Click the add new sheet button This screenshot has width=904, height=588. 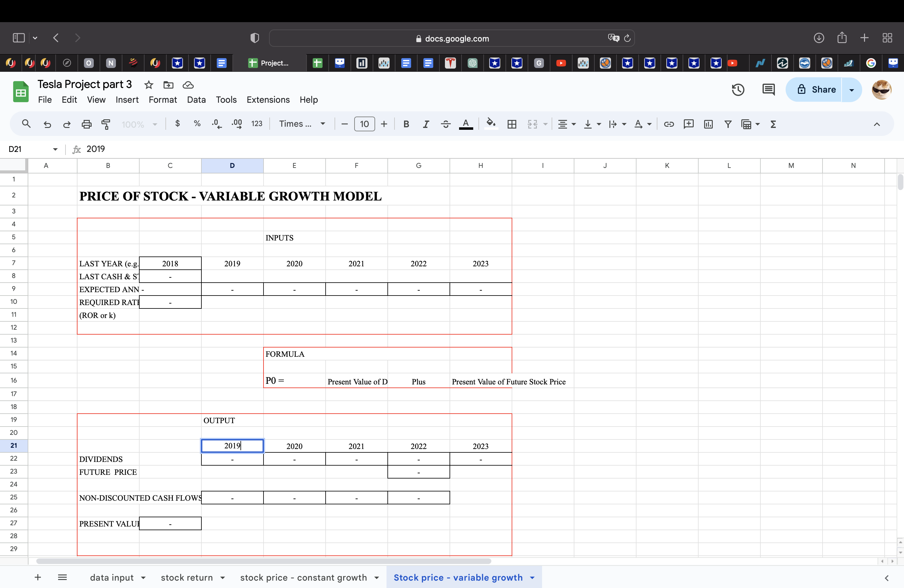coord(38,577)
